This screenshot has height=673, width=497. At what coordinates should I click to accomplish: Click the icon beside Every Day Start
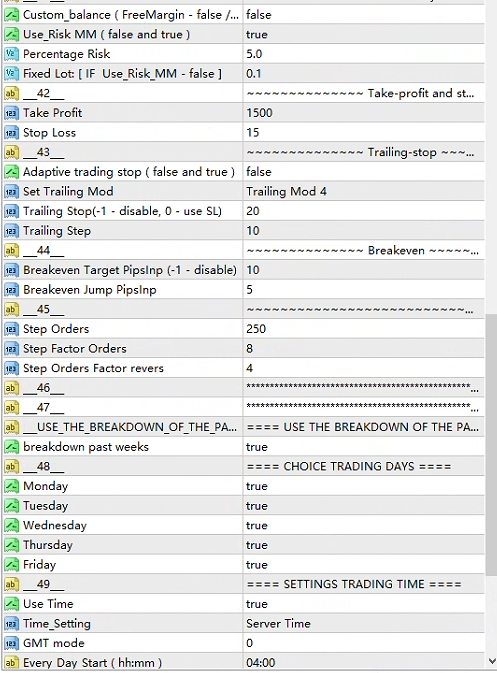pos(12,663)
